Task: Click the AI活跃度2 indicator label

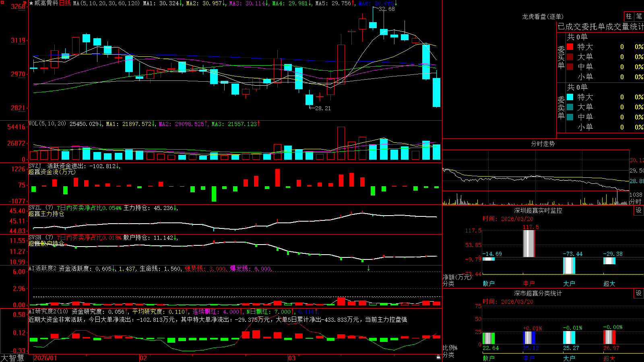Action: pos(43,268)
